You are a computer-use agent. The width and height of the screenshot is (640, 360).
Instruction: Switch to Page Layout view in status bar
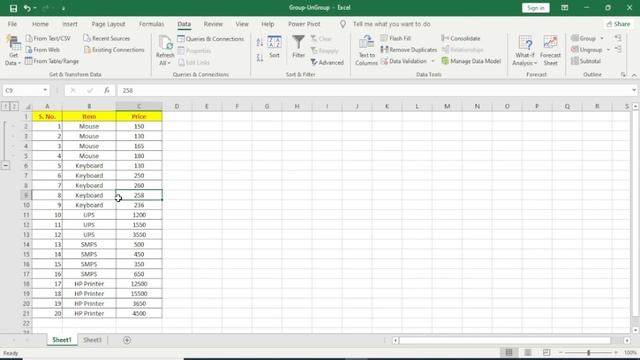click(528, 352)
